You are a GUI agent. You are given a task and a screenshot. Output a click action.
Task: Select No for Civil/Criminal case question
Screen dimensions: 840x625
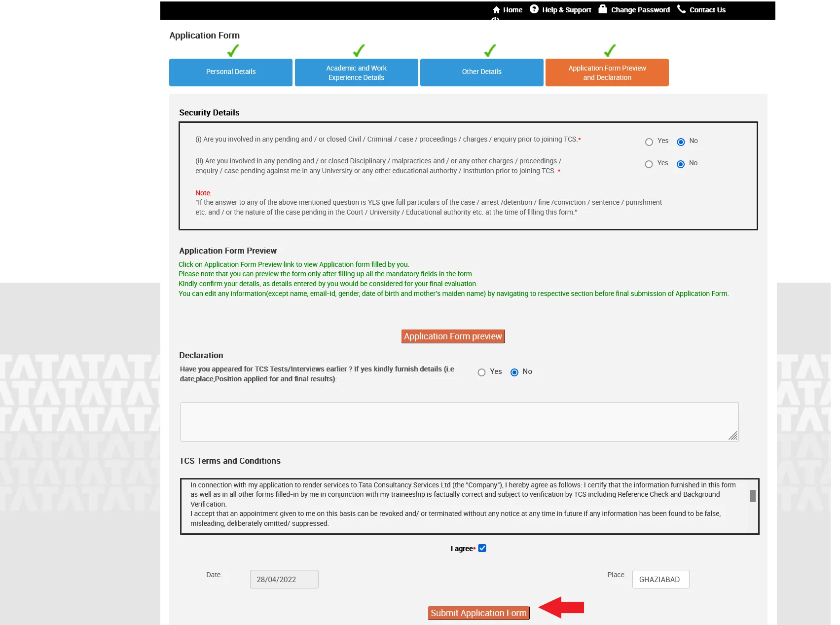[681, 142]
